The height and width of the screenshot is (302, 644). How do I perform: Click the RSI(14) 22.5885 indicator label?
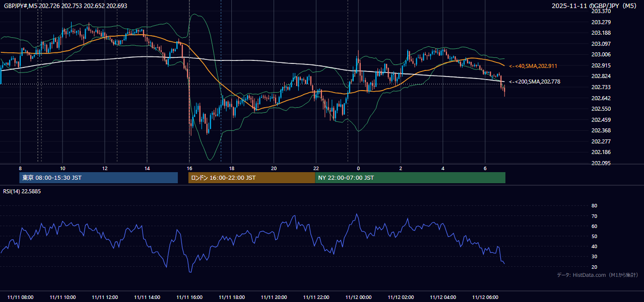coord(22,191)
